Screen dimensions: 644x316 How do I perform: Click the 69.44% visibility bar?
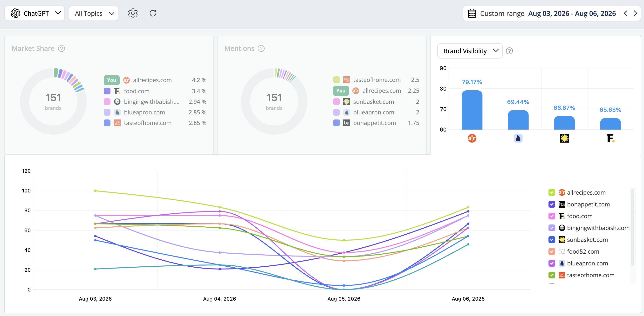tap(518, 120)
